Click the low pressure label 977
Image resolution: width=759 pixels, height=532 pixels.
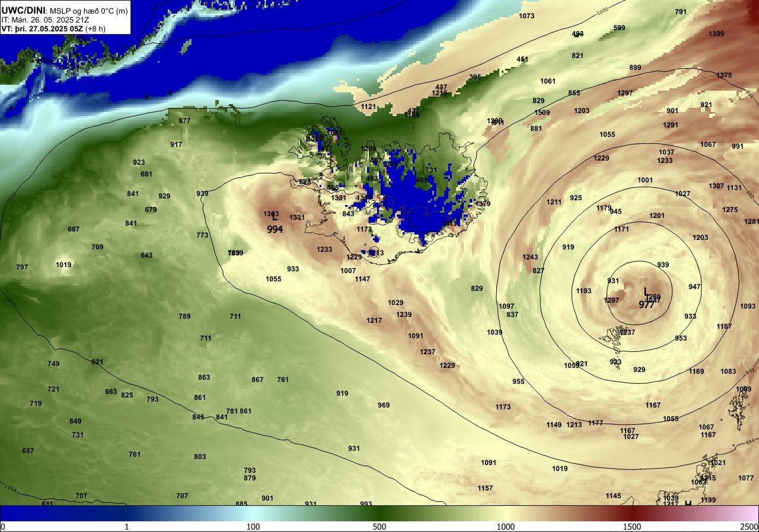(x=646, y=305)
